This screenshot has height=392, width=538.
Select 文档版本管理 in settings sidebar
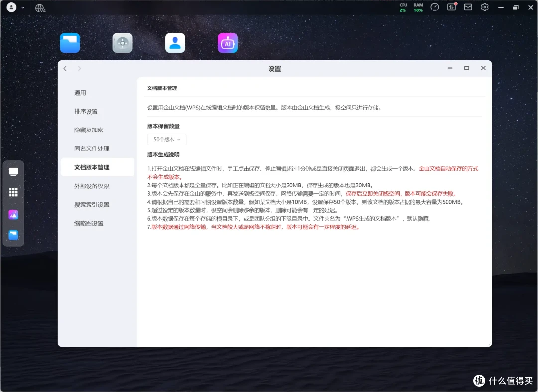[x=98, y=167]
